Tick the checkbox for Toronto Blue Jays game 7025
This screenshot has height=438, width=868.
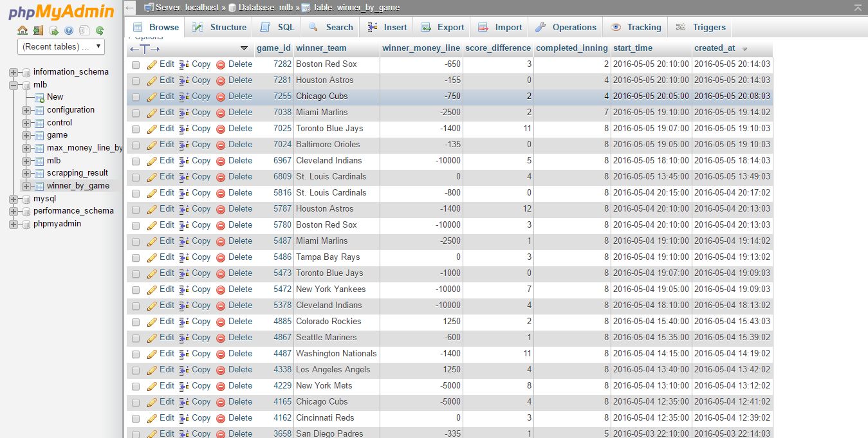(x=136, y=129)
